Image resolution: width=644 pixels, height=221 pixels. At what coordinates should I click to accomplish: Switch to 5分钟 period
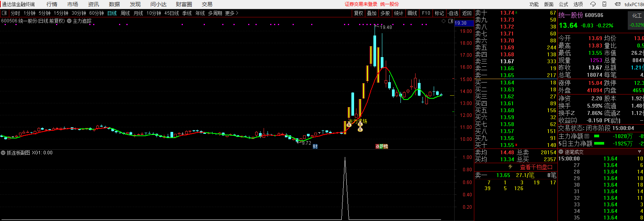point(44,13)
